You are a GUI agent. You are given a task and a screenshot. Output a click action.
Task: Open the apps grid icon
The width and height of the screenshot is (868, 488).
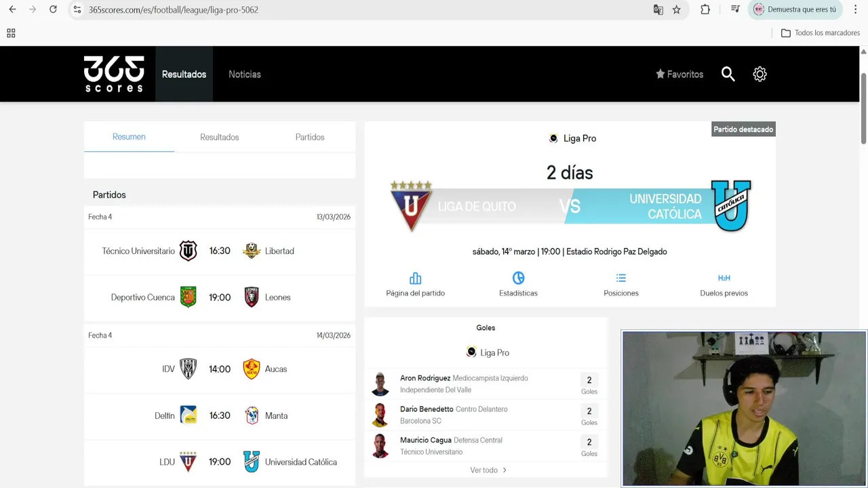pos(11,33)
